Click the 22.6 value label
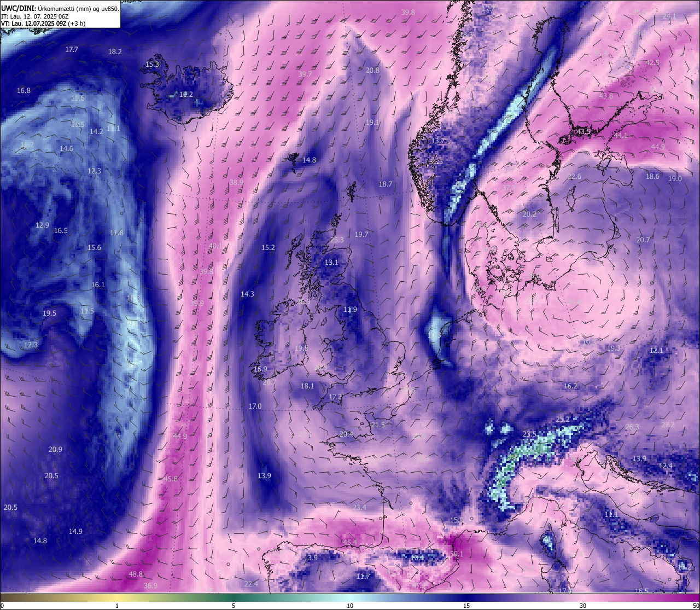The height and width of the screenshot is (610, 700). [x=574, y=176]
